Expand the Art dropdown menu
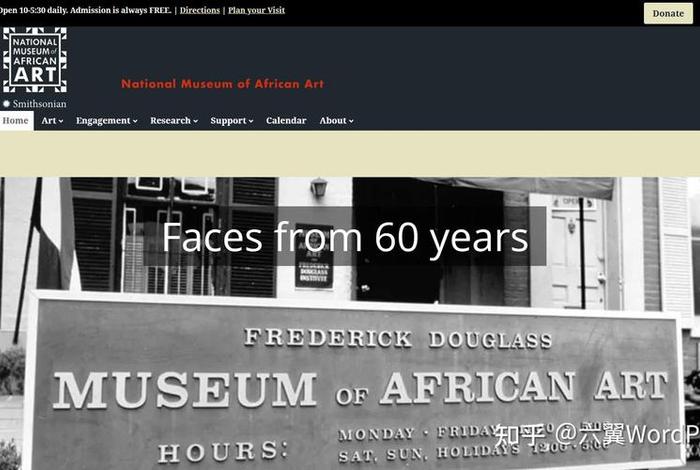 point(52,121)
